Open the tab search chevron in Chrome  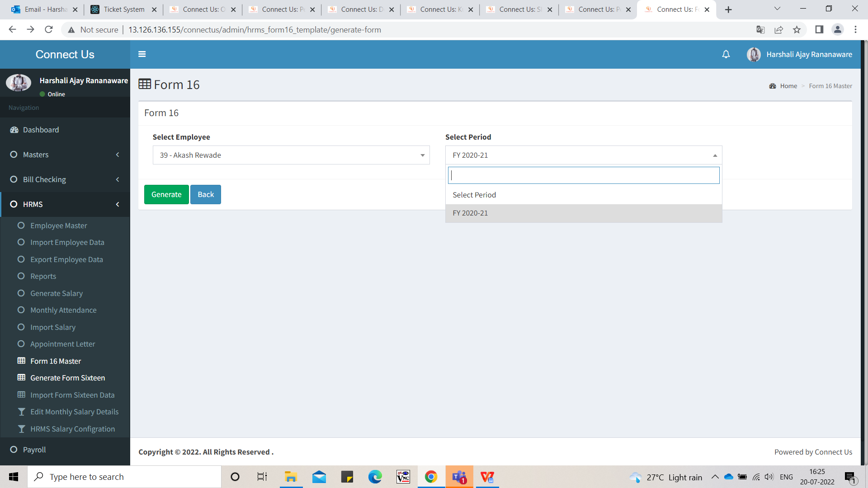(x=777, y=9)
